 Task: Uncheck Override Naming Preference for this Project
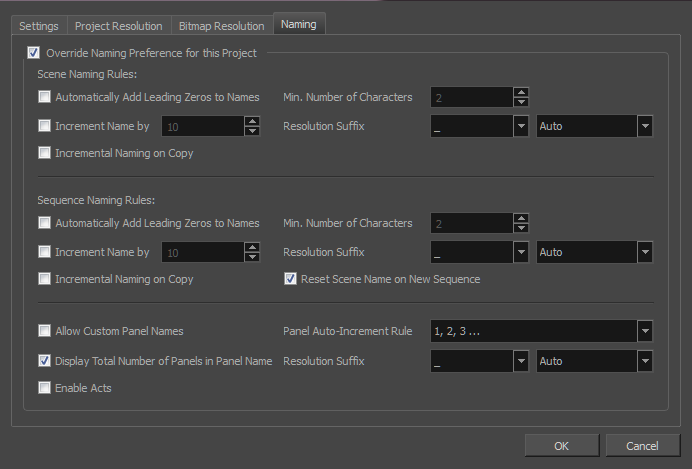pos(34,53)
